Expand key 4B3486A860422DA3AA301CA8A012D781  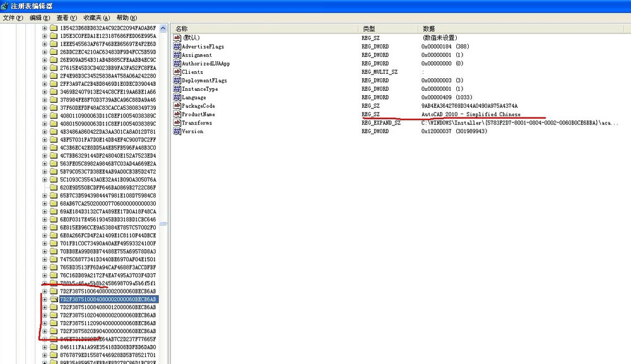pos(45,132)
